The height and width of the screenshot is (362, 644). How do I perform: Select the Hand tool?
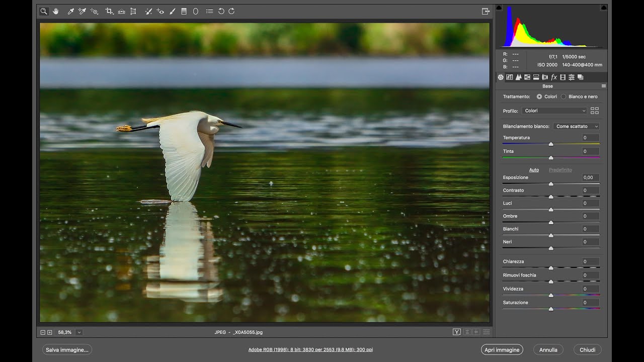[56, 11]
